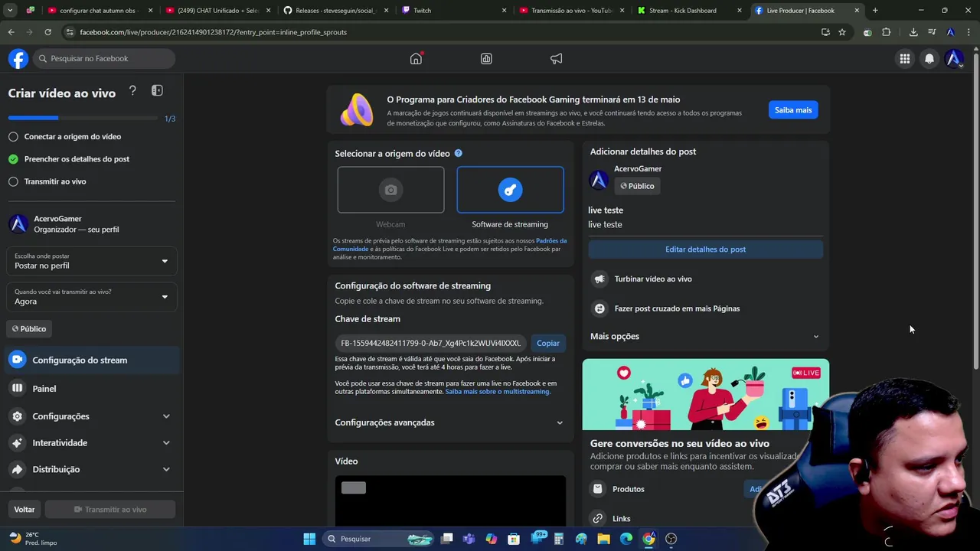
Task: Open the Facebook apps grid menu
Action: click(905, 59)
